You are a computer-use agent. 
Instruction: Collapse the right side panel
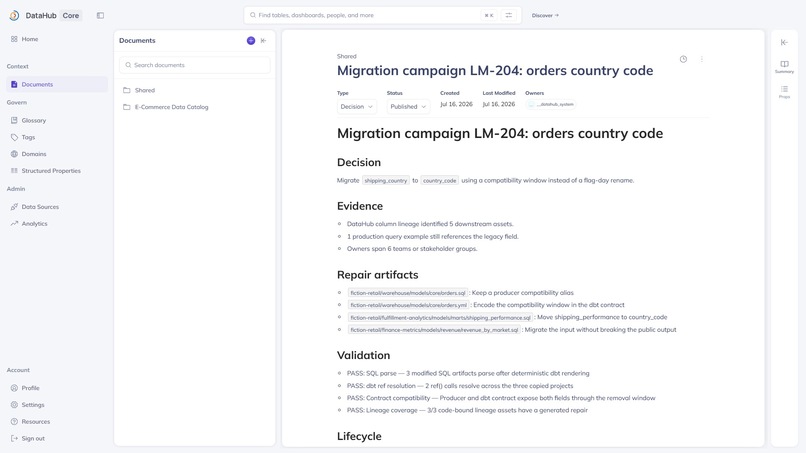[784, 43]
